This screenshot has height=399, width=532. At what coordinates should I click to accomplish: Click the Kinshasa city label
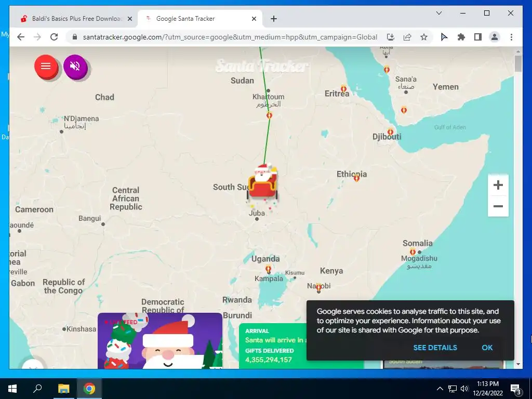coord(81,329)
